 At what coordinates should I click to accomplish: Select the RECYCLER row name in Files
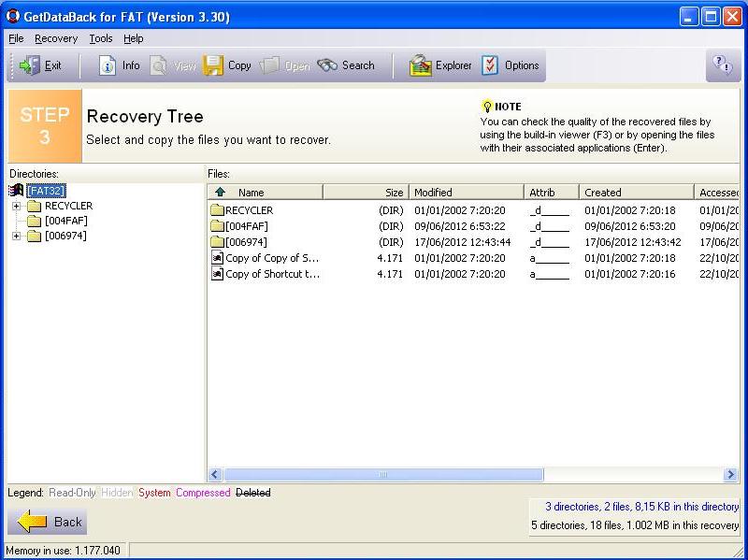(249, 210)
